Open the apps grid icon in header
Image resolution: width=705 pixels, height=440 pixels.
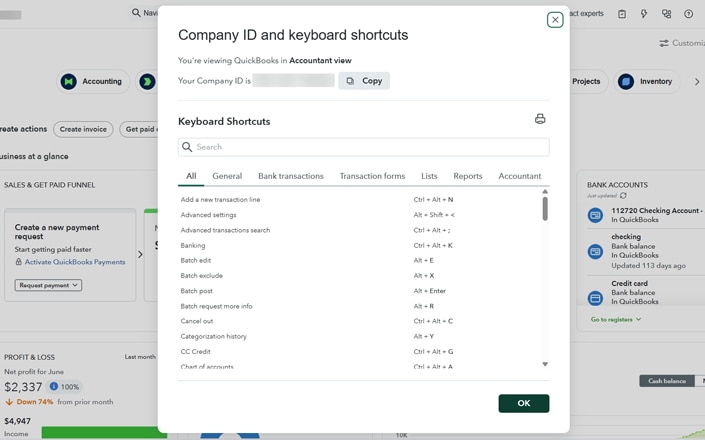pos(666,14)
